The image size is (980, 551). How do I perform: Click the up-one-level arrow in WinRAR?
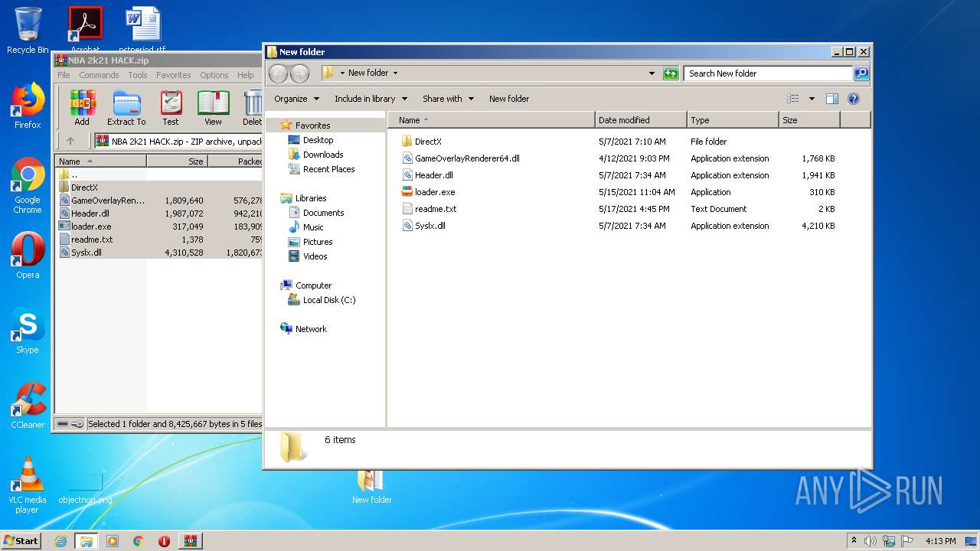coord(70,141)
